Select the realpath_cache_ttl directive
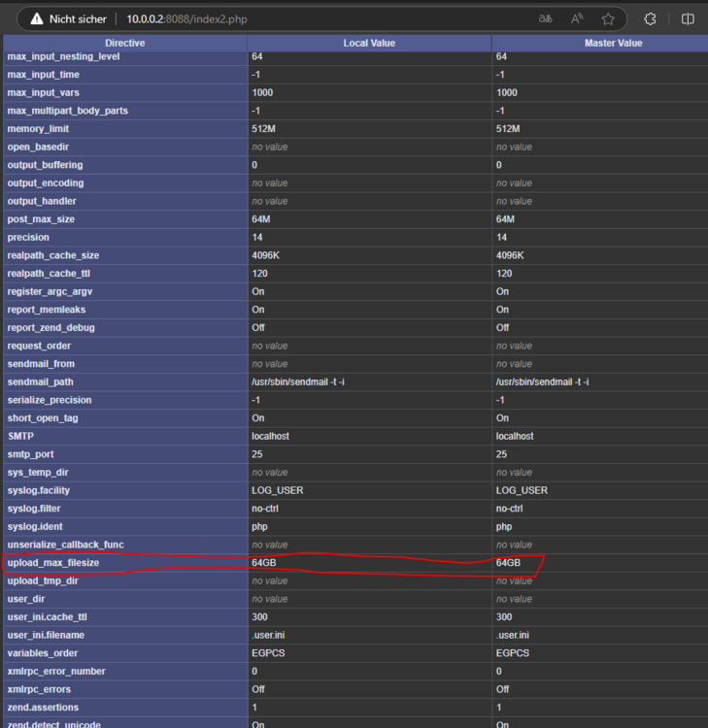This screenshot has height=728, width=708. (x=49, y=274)
